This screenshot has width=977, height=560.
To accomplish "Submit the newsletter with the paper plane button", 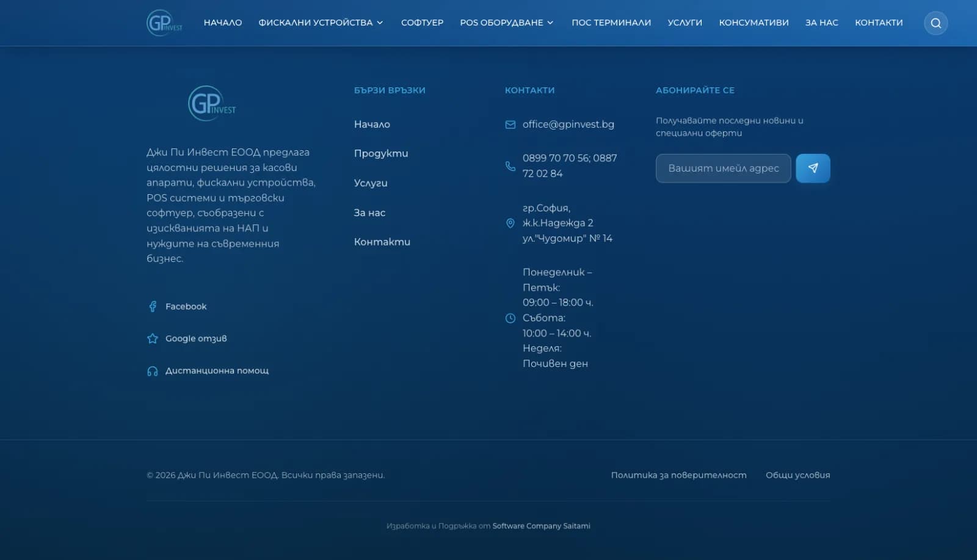I will point(813,168).
